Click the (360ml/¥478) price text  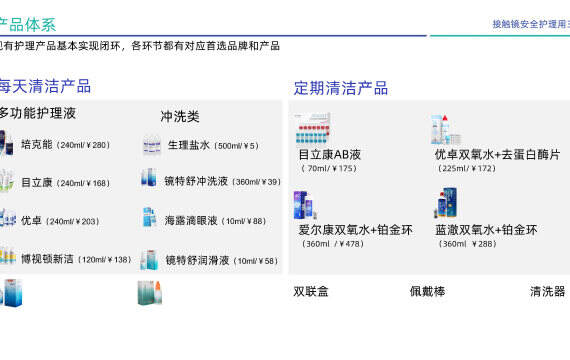coord(333,244)
